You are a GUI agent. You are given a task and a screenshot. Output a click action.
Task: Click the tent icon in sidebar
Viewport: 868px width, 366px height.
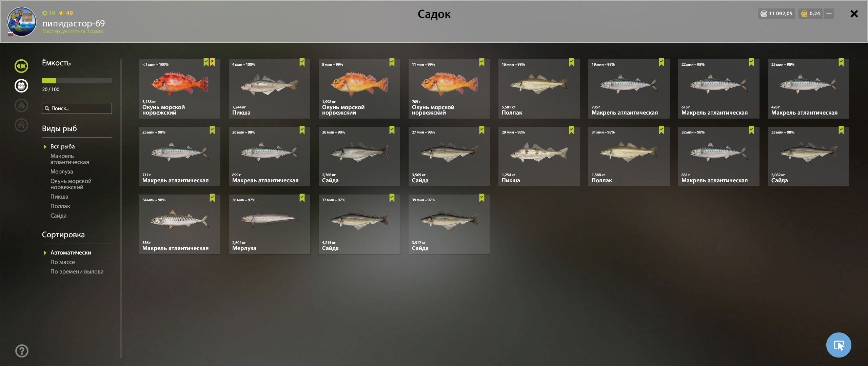[21, 105]
